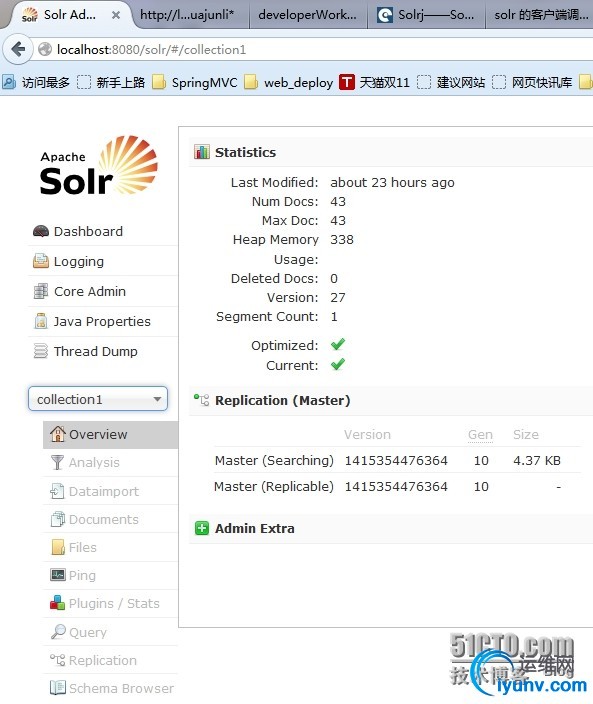Click the Documents pages icon
The height and width of the screenshot is (704, 593).
click(57, 519)
